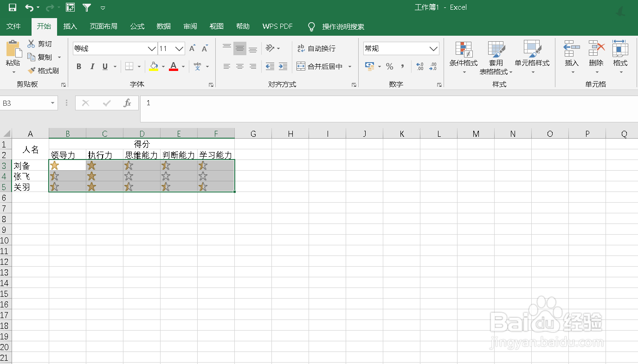Image resolution: width=638 pixels, height=364 pixels.
Task: Switch to the 插入 Insert ribbon tab
Action: (x=70, y=26)
